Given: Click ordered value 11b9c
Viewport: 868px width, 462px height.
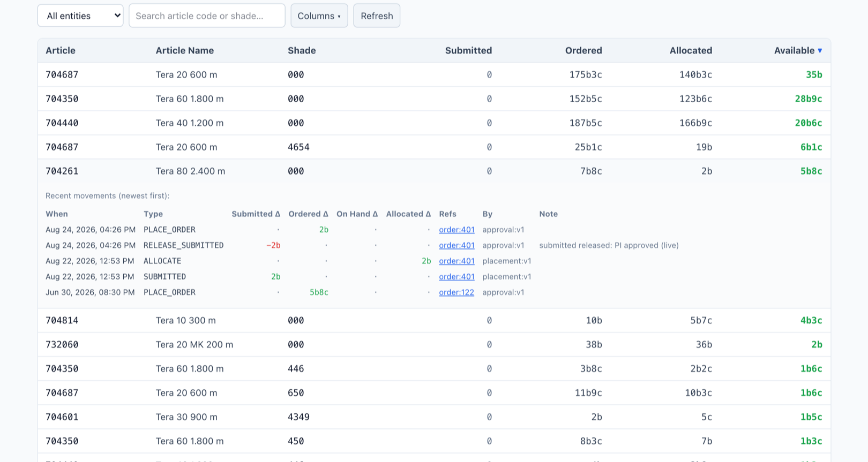Looking at the screenshot, I should [x=588, y=392].
